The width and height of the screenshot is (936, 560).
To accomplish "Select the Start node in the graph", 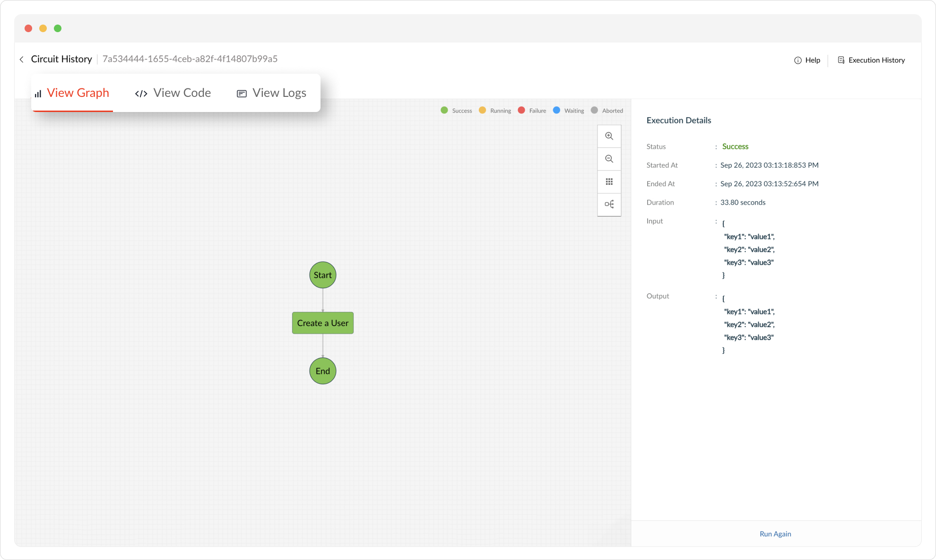I will pyautogui.click(x=322, y=275).
